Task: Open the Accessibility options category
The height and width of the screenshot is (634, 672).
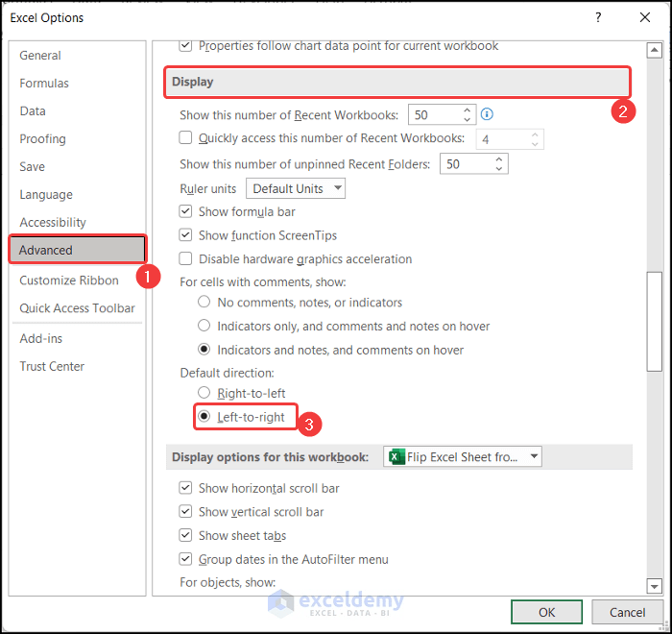Action: [53, 222]
